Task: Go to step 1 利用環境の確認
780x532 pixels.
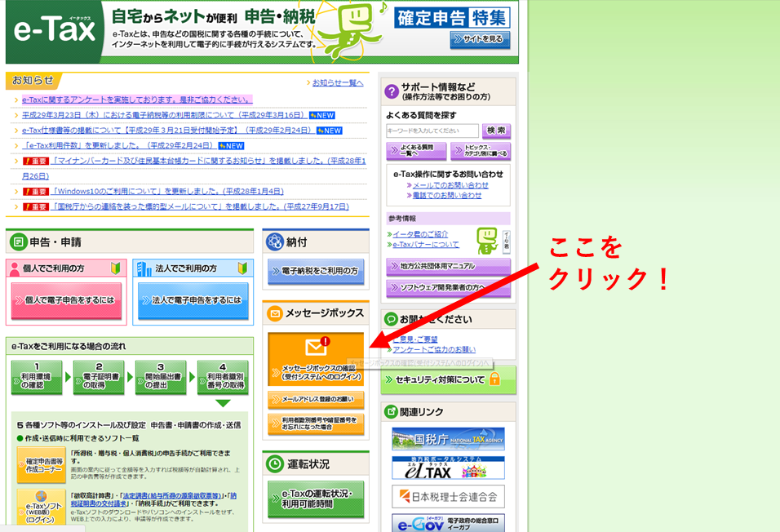Action: coord(37,377)
